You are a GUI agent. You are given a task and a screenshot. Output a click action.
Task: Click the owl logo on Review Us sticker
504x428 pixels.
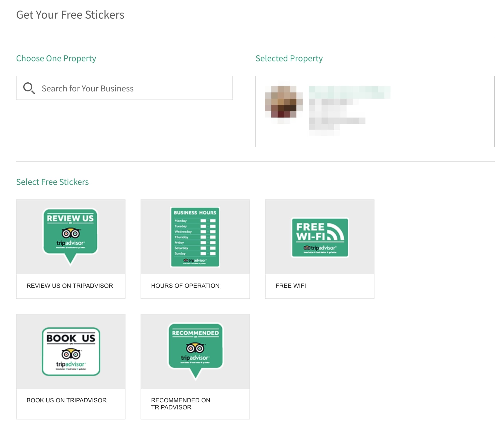[71, 233]
